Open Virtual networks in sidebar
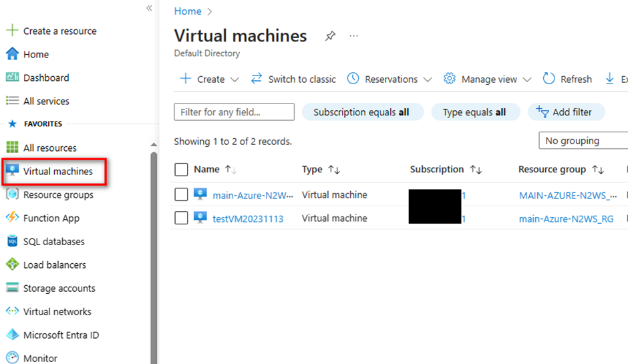Viewport: 628px width, 364px height. click(57, 311)
